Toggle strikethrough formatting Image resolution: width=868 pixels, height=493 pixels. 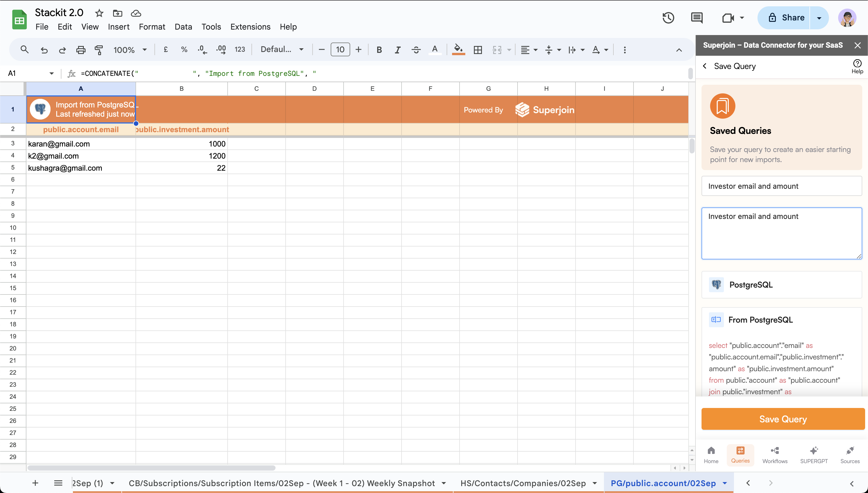pyautogui.click(x=416, y=50)
